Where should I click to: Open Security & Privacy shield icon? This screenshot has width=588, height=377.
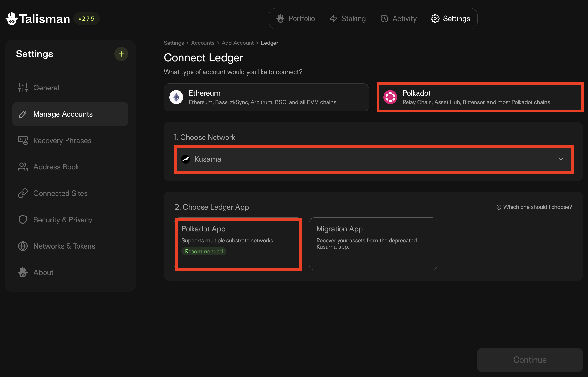23,220
